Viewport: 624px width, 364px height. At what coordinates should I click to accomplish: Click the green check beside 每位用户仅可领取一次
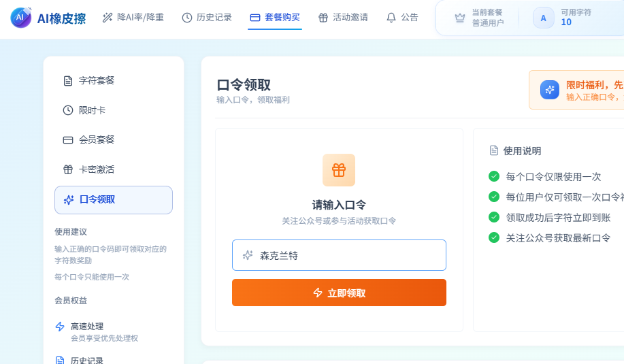(494, 197)
